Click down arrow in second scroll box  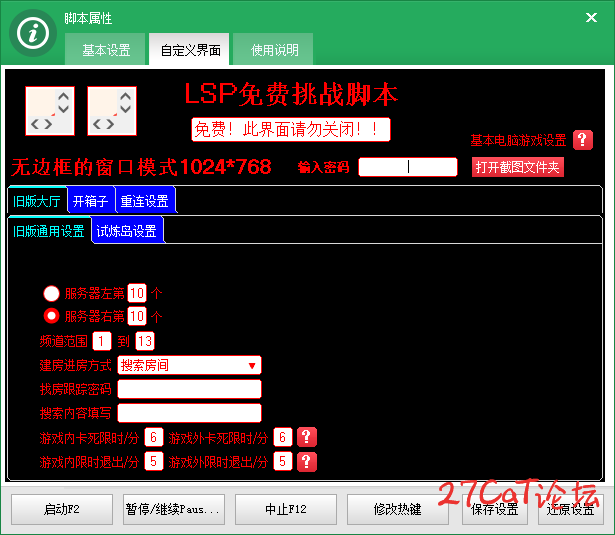point(126,109)
